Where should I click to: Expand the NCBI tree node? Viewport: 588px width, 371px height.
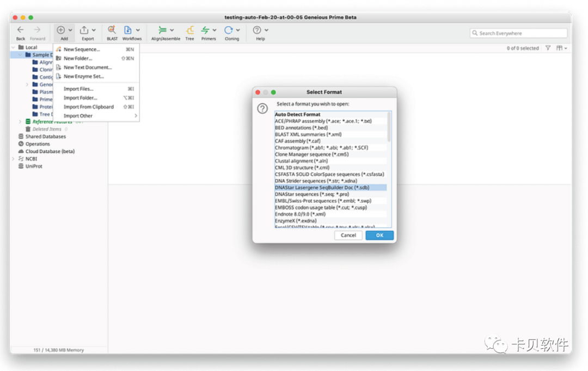pos(14,159)
